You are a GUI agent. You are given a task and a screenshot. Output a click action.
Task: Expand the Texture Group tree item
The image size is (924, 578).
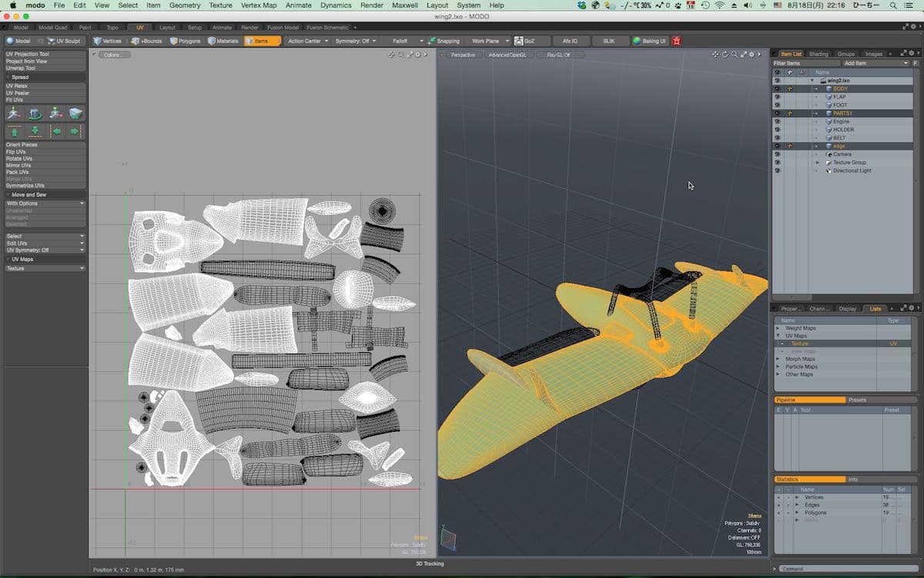[x=817, y=163]
